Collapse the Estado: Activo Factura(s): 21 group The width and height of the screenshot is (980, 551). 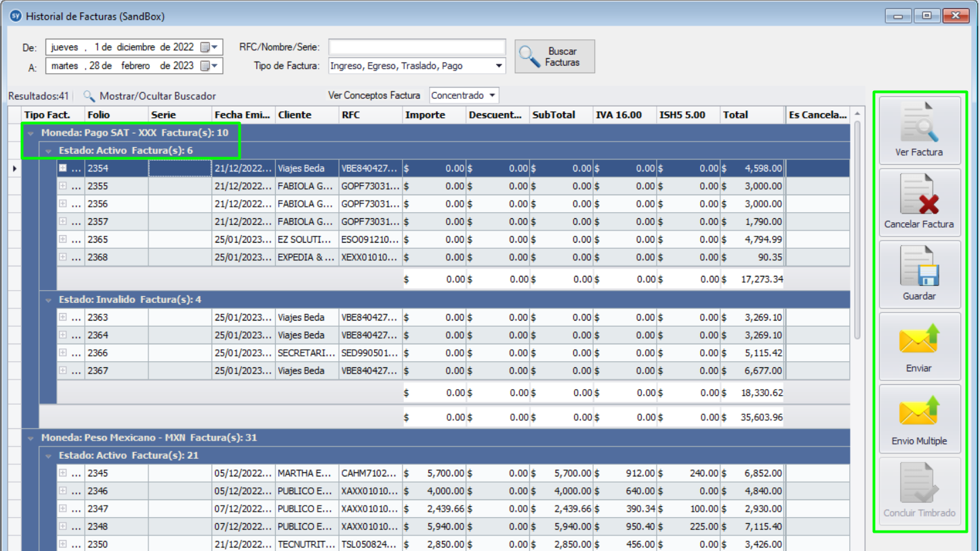point(48,456)
